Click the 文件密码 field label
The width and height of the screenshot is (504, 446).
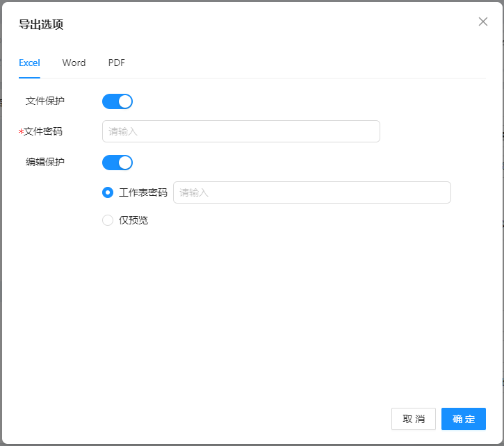[43, 131]
